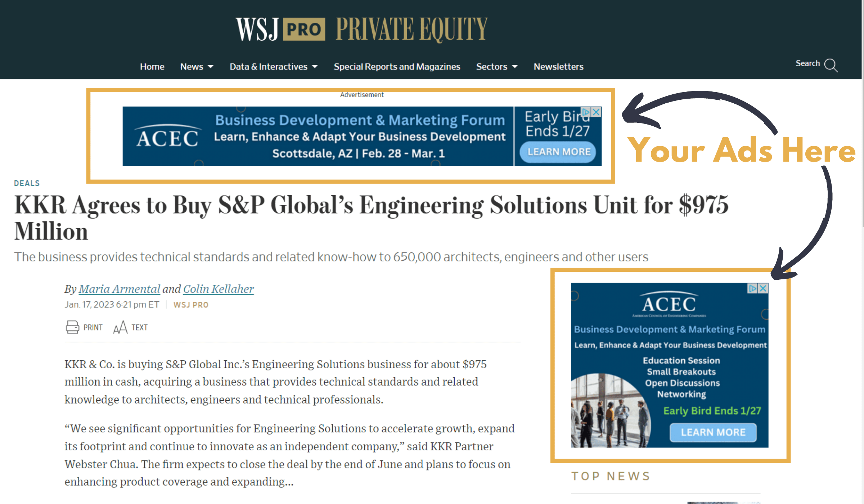The image size is (864, 504).
Task: Click AdChoices icon on top banner ad
Action: 586,112
